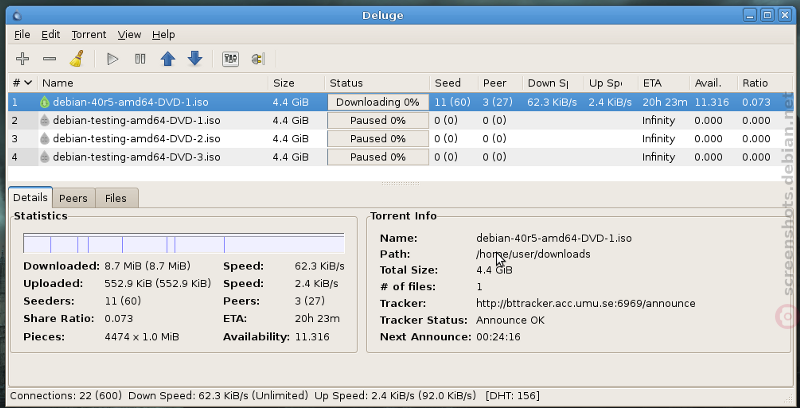Select torrent debian-40r5-amd64-DVD-1.iso in the list
The width and height of the screenshot is (800, 408).
click(x=399, y=102)
